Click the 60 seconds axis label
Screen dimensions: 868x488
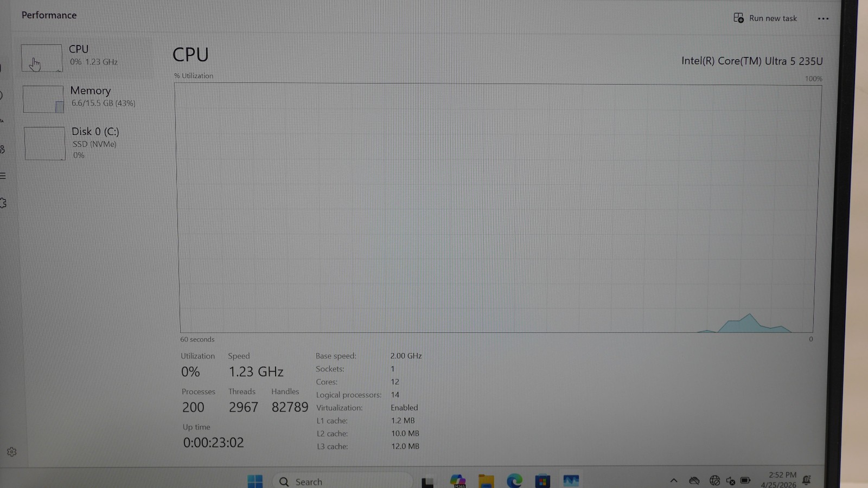(197, 339)
